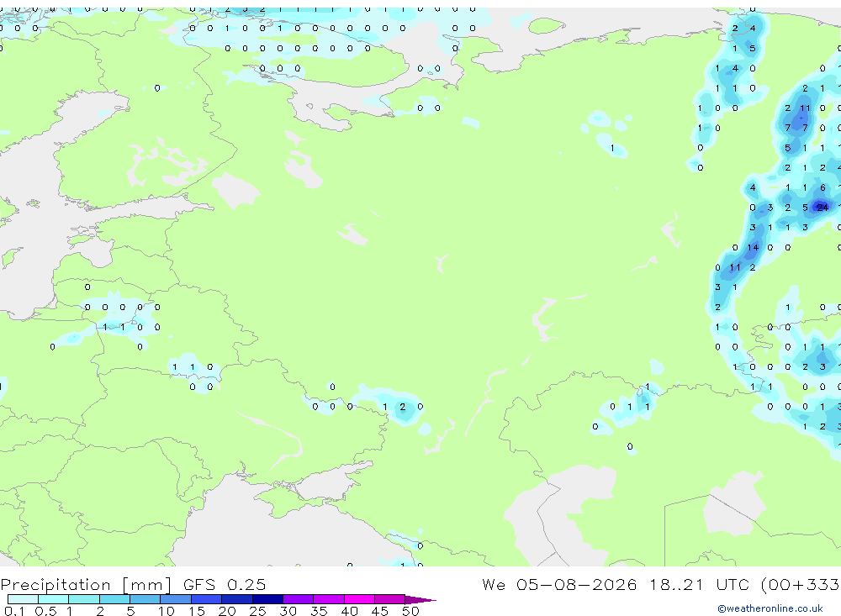The height and width of the screenshot is (616, 841).
Task: Click the forecast date 'We 05-08-2026' text
Action: [559, 584]
